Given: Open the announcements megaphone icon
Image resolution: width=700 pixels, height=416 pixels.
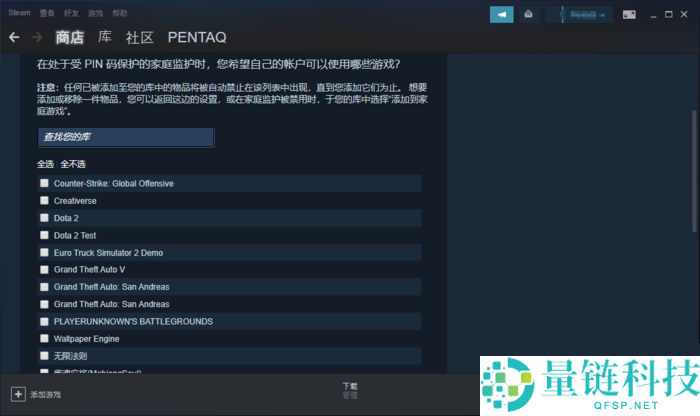Looking at the screenshot, I should (x=501, y=14).
